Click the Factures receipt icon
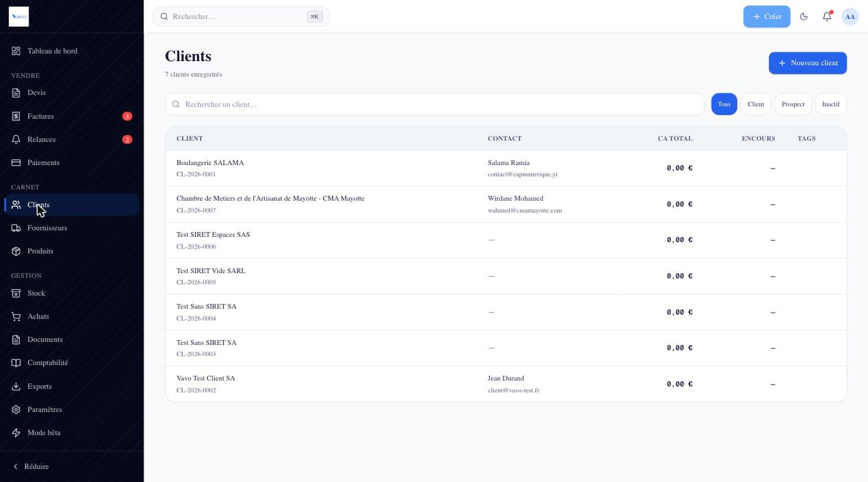 16,116
